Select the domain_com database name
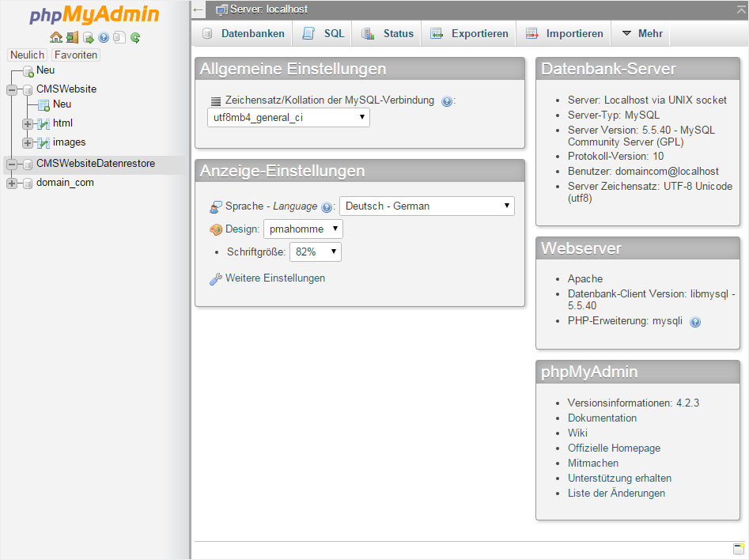Screen dimensions: 749x560 65,183
